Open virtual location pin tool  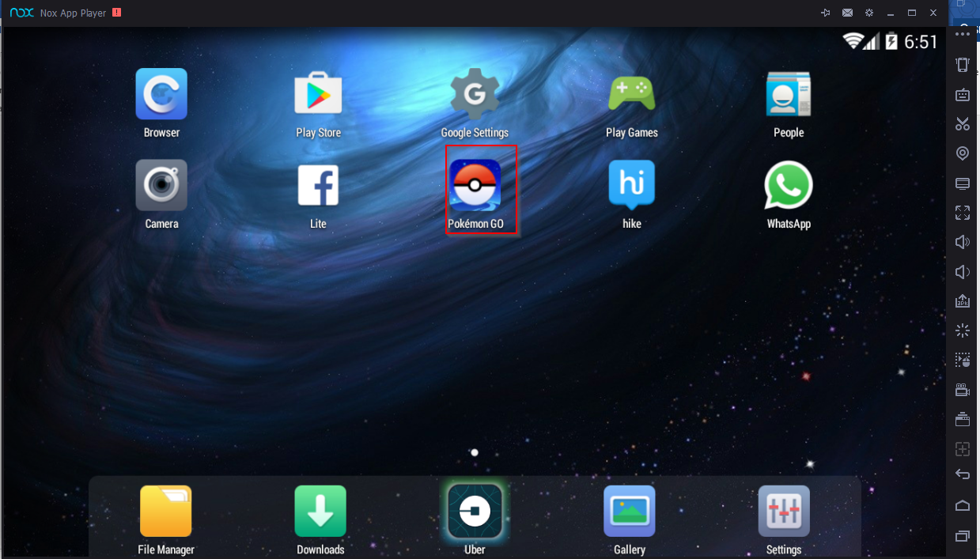click(x=963, y=153)
